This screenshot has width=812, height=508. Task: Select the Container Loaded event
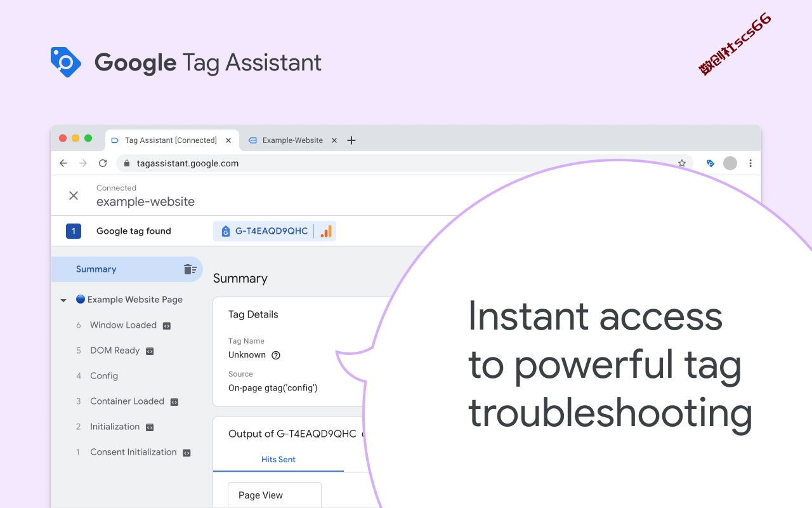(127, 401)
